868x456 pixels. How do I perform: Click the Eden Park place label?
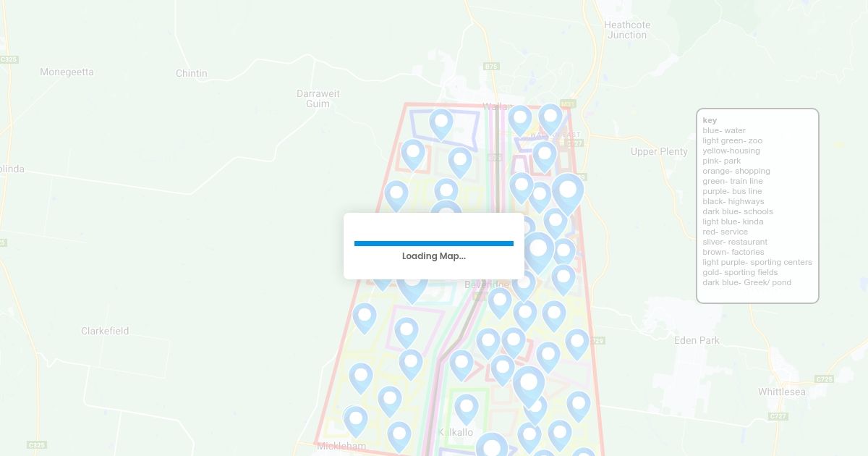coord(697,340)
